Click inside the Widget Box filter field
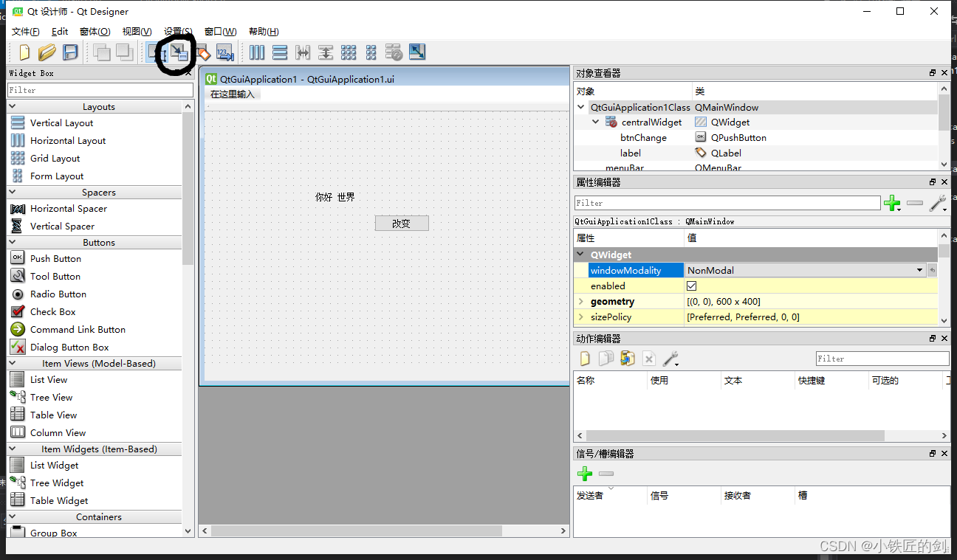The width and height of the screenshot is (957, 560). click(100, 89)
